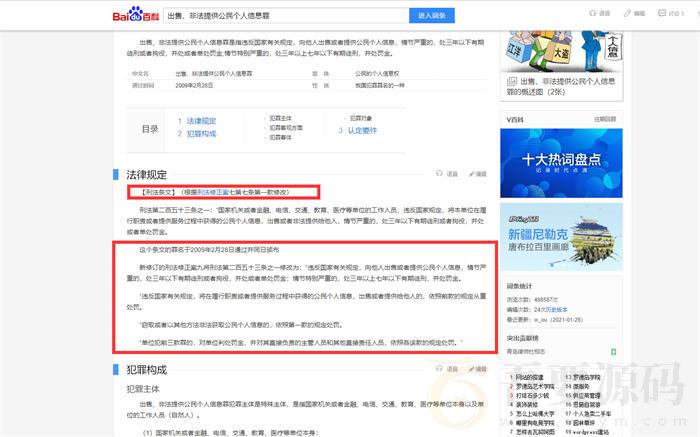Jump to 犯罪主体 subsection in contents
The width and height of the screenshot is (700, 437).
pos(280,118)
